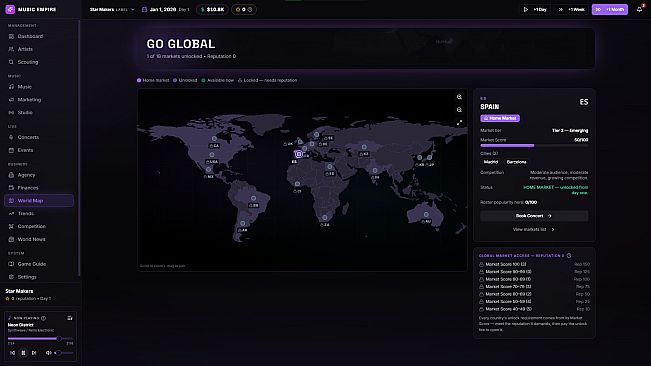Click the Global Market Access info icon

pyautogui.click(x=569, y=256)
